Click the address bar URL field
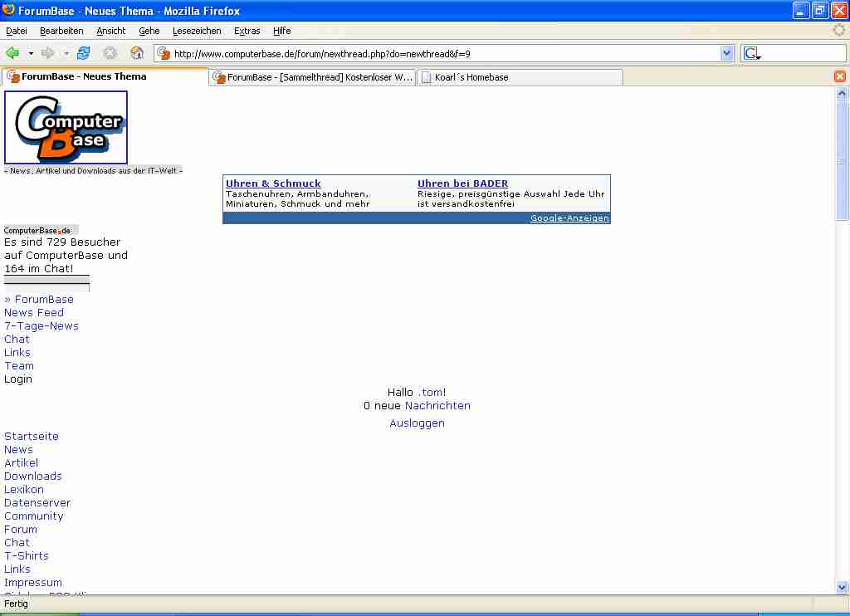850x616 pixels. (x=446, y=54)
